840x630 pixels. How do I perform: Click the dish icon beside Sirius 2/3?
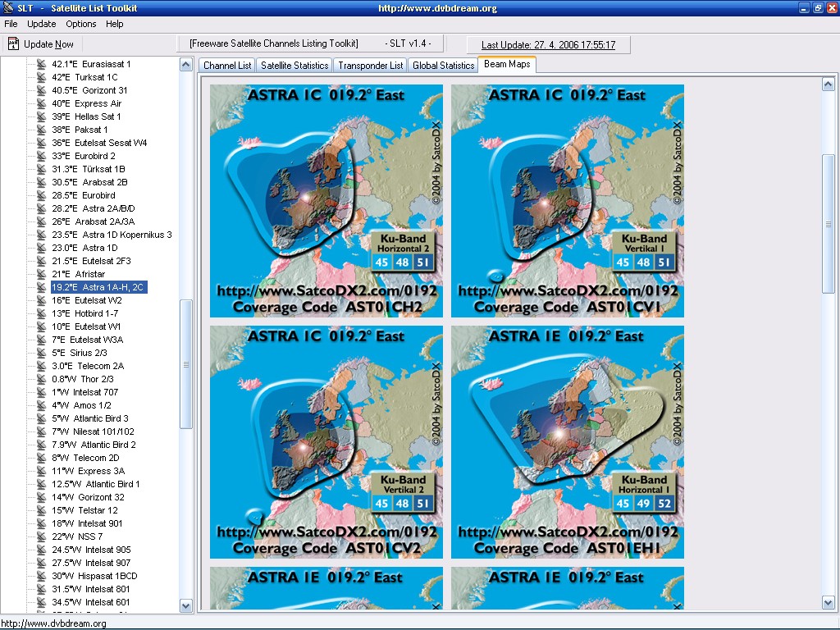tap(41, 353)
